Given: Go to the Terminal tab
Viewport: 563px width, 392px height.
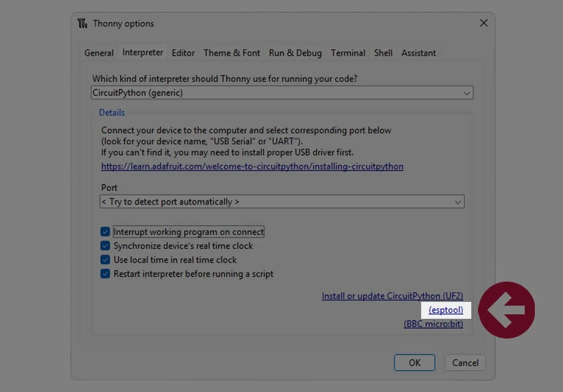Looking at the screenshot, I should (x=348, y=53).
